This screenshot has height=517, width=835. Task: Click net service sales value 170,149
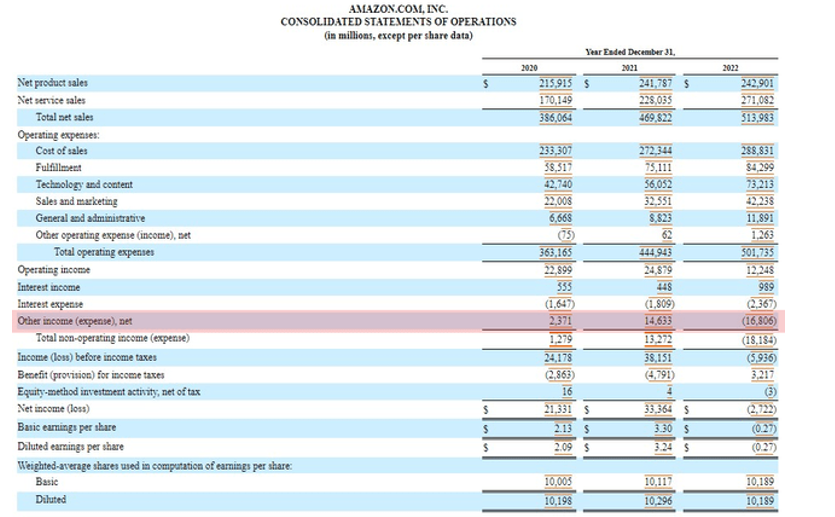coord(555,100)
